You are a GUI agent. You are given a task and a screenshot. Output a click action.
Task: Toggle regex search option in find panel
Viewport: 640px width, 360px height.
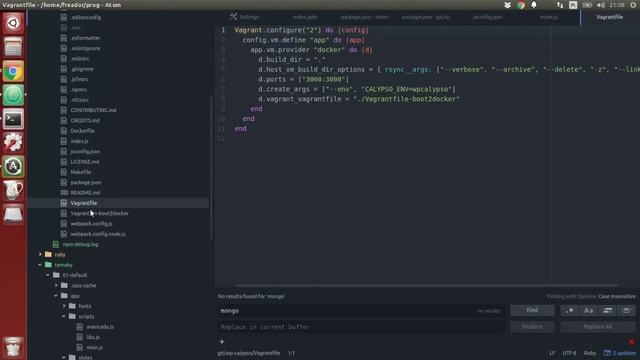point(569,311)
